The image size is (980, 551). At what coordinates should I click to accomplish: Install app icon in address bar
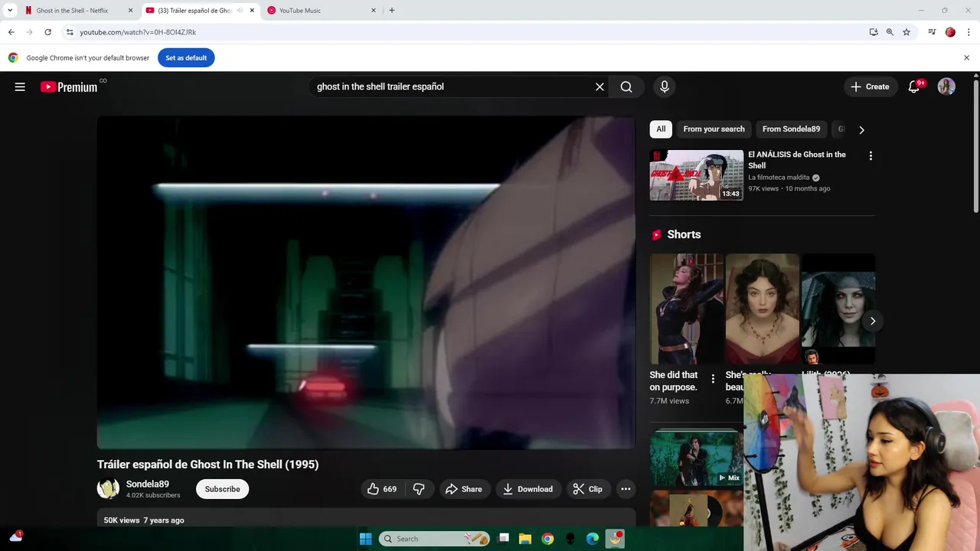874,32
